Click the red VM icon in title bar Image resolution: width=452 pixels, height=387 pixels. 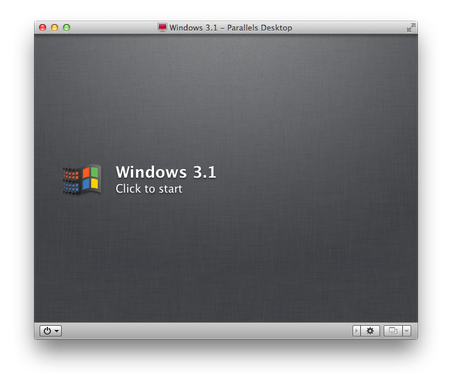tap(162, 27)
